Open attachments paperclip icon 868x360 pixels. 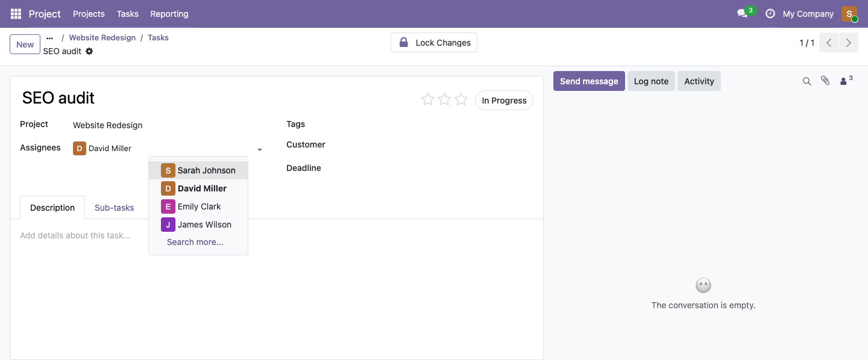pyautogui.click(x=825, y=81)
